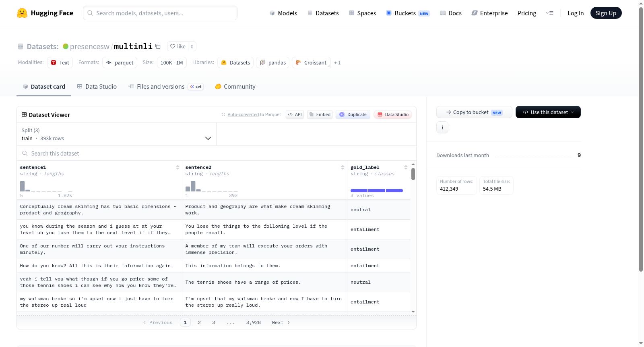Copy dataset name with the copy icon
The image size is (644, 347).
point(158,46)
